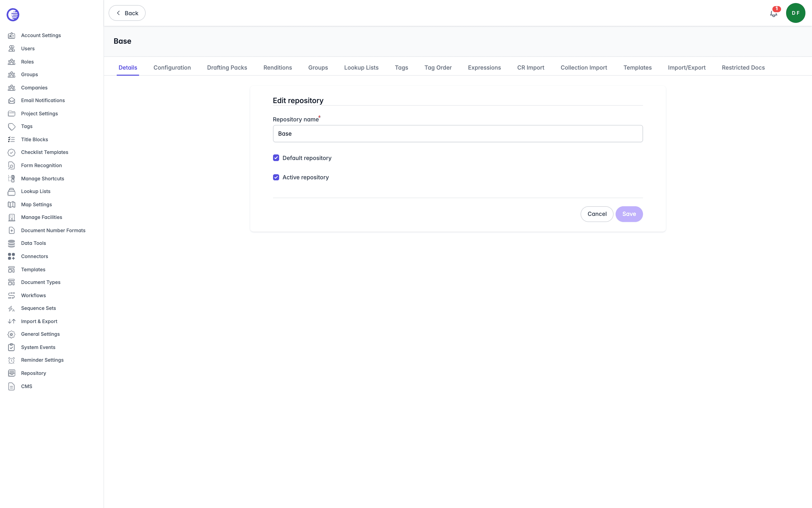Open the notifications bell
The width and height of the screenshot is (812, 508).
coord(774,13)
